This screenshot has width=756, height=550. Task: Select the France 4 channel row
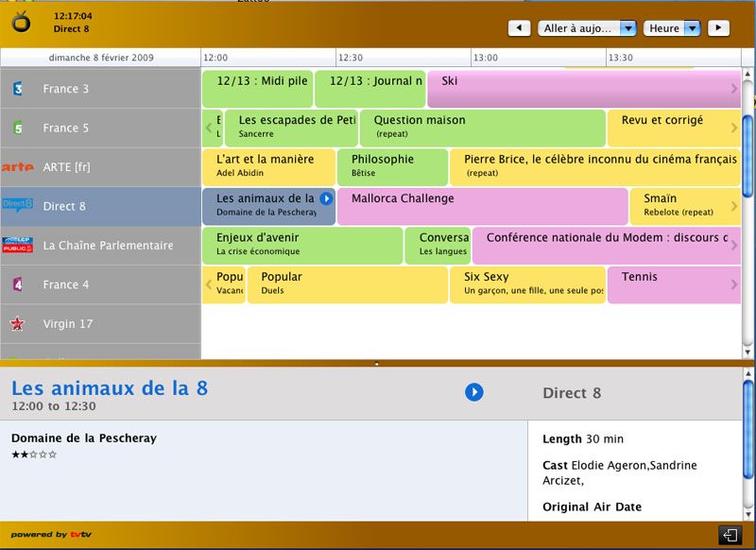pos(101,284)
